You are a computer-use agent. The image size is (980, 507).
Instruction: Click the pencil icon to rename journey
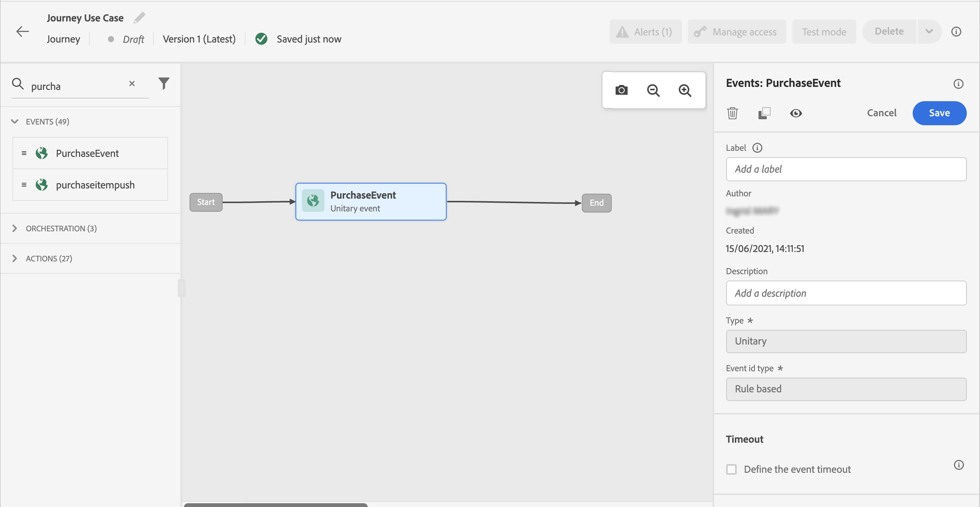(x=139, y=18)
